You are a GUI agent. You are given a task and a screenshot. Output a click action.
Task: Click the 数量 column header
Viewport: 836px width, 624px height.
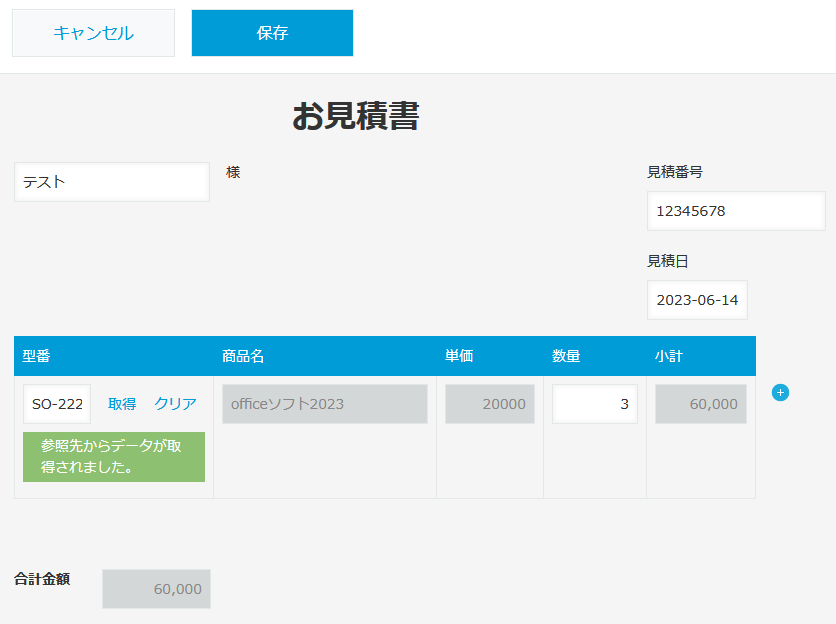(566, 356)
